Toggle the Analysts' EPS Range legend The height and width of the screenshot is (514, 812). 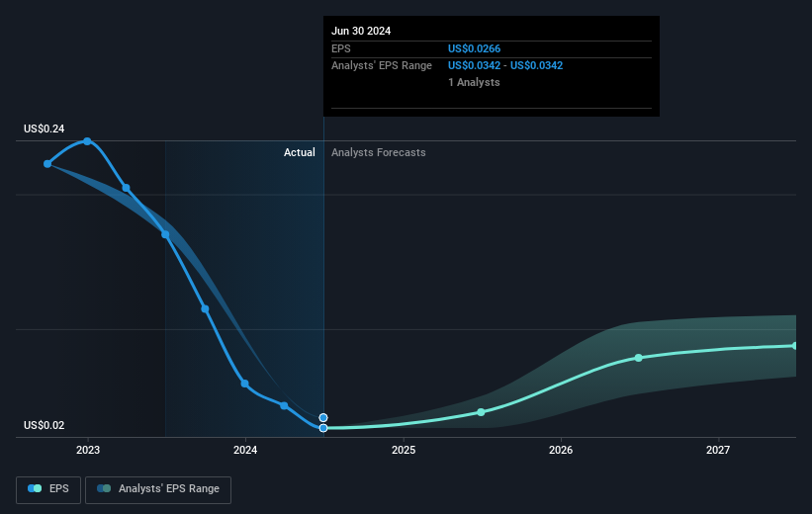pyautogui.click(x=158, y=489)
